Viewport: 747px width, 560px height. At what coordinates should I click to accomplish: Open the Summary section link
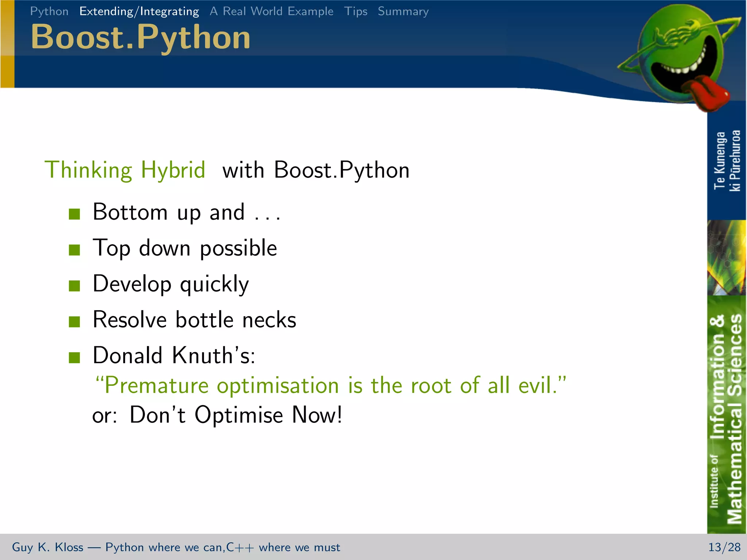point(403,11)
